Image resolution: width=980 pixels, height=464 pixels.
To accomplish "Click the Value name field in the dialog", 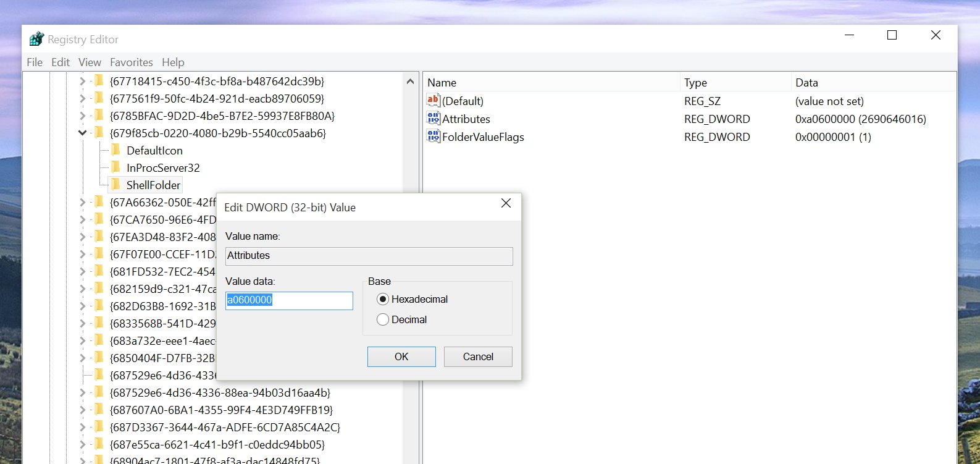I will pos(369,256).
